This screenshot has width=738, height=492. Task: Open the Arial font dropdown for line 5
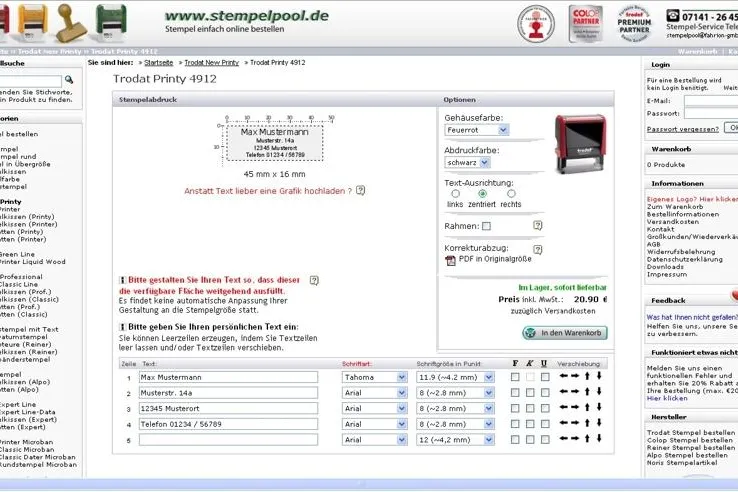[375, 440]
